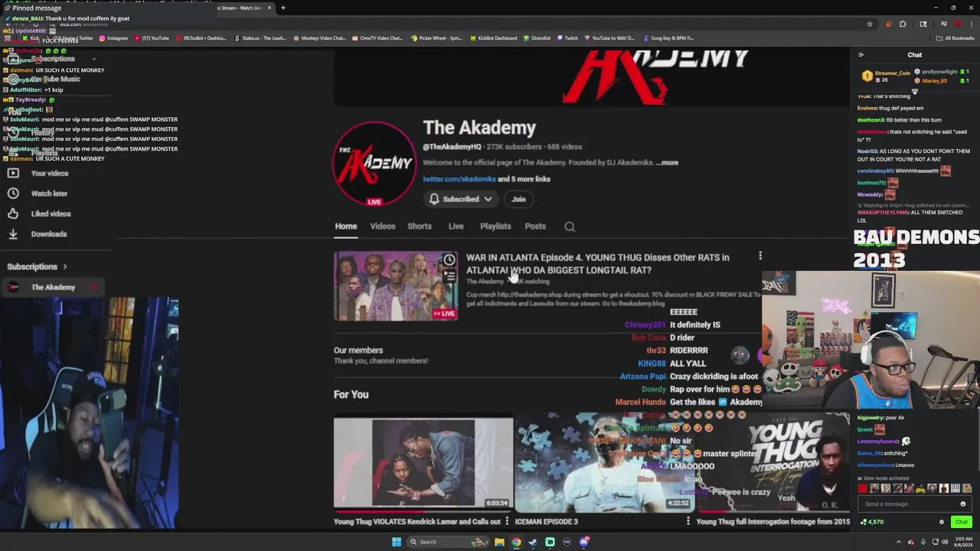Bookmark this page with the star icon
This screenshot has height=551, width=980.
coord(870,24)
